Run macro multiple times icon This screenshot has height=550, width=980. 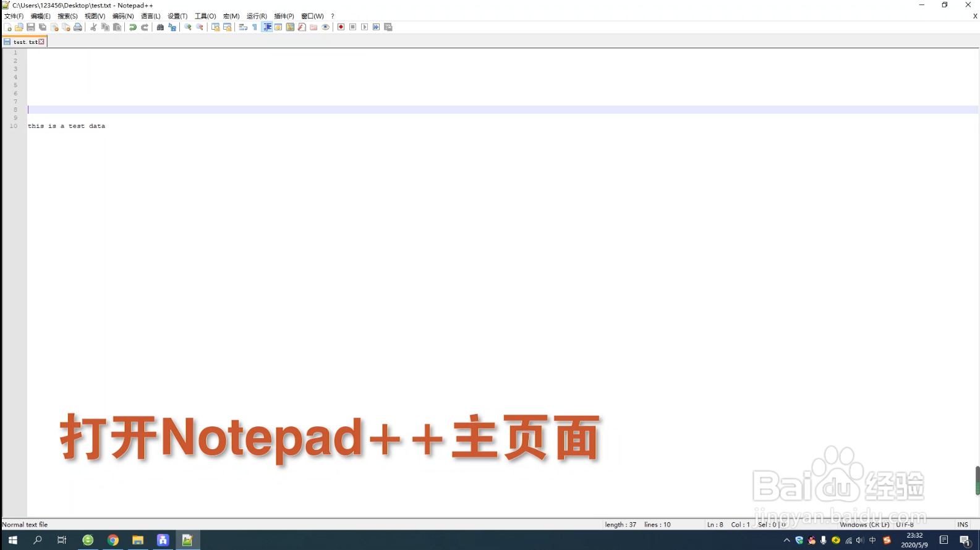(x=376, y=27)
